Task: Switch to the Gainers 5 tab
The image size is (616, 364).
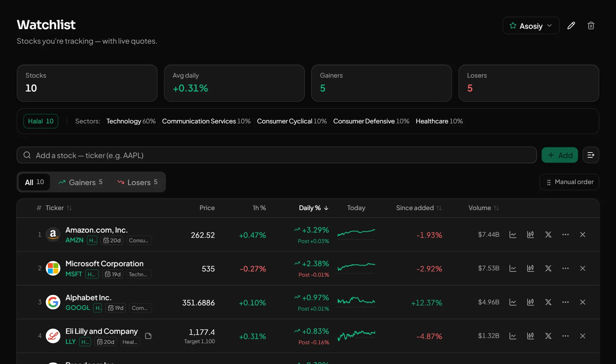Action: (x=80, y=182)
